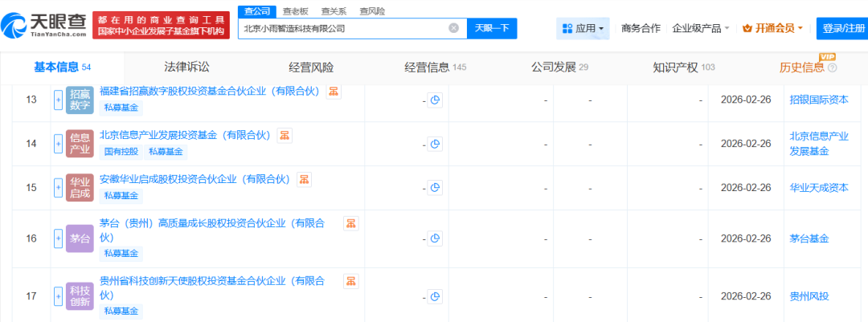This screenshot has height=322, width=868.
Task: Open the 法律诉讼 tab
Action: tap(187, 67)
